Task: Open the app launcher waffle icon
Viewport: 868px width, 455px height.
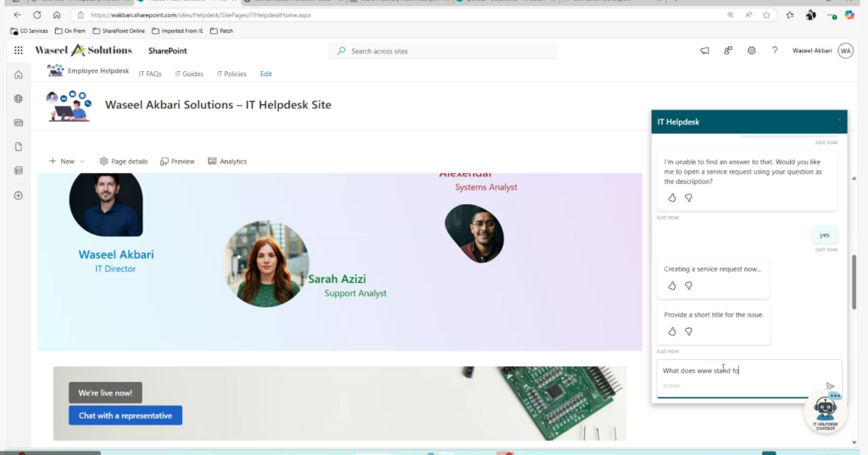Action: coord(19,50)
